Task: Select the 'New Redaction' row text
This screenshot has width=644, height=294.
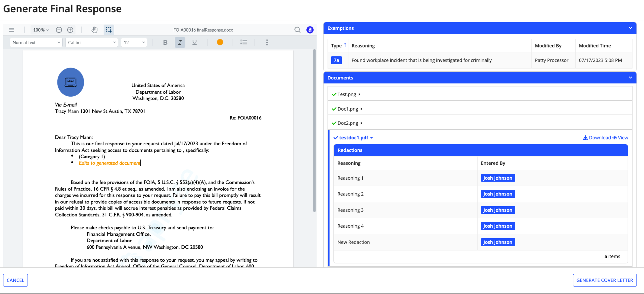Action: tap(353, 242)
